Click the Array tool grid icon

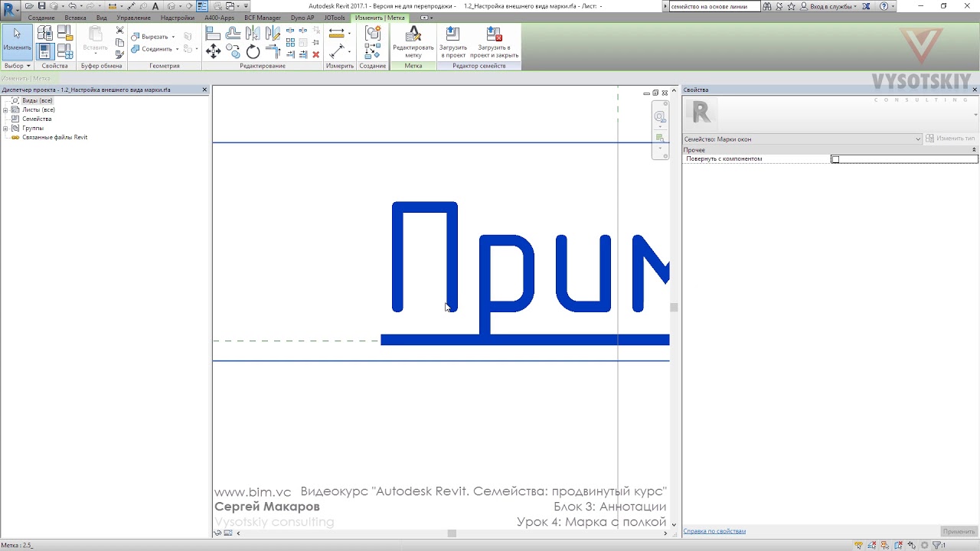pos(290,42)
